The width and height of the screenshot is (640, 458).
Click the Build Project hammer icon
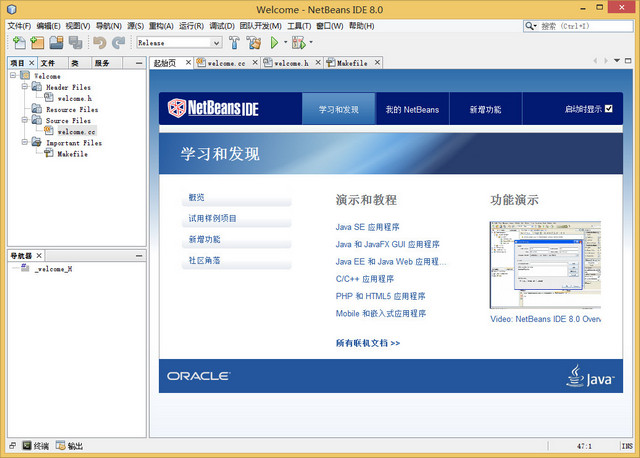pyautogui.click(x=234, y=42)
